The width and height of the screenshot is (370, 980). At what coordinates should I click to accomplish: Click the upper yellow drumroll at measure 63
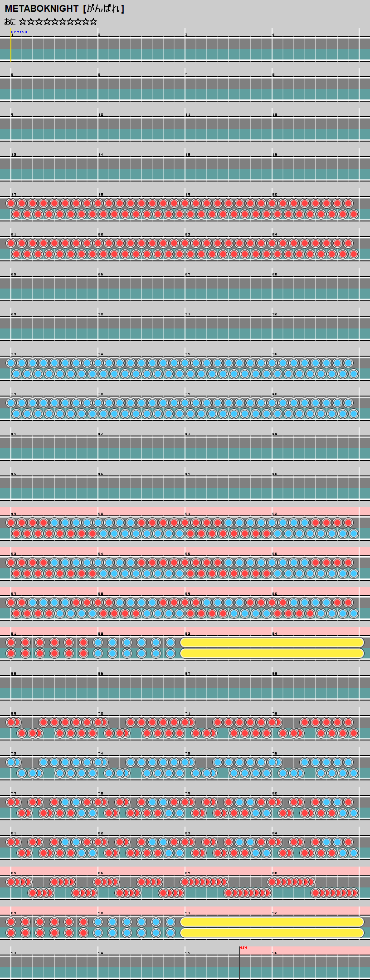pyautogui.click(x=272, y=642)
